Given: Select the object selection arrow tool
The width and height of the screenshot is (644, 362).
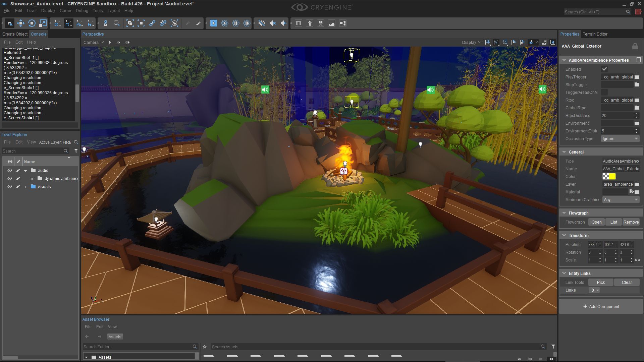Looking at the screenshot, I should (x=10, y=23).
